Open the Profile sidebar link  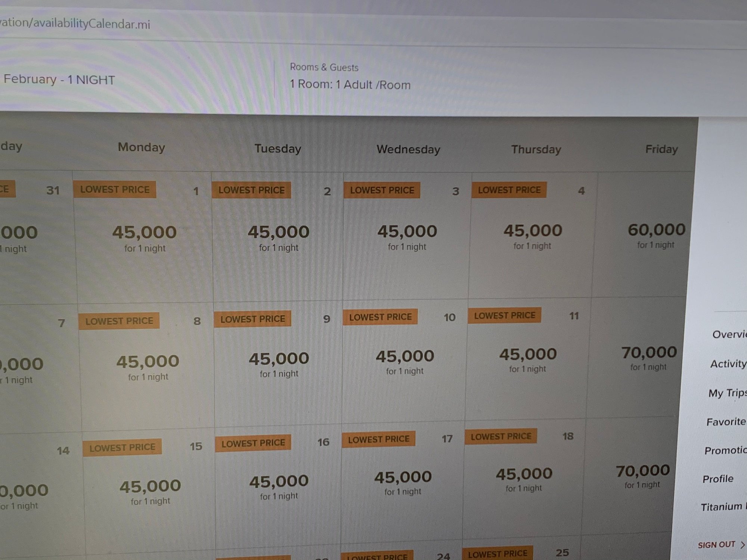718,479
